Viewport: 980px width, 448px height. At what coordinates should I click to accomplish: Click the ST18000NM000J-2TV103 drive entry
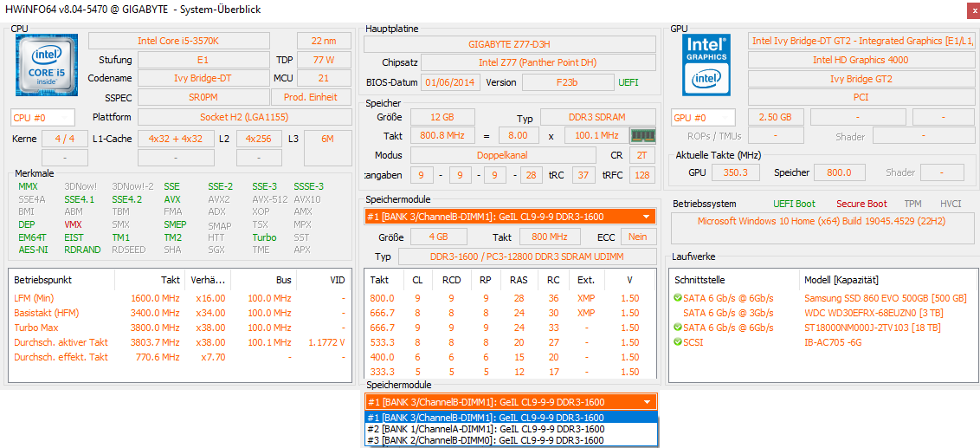(x=874, y=328)
